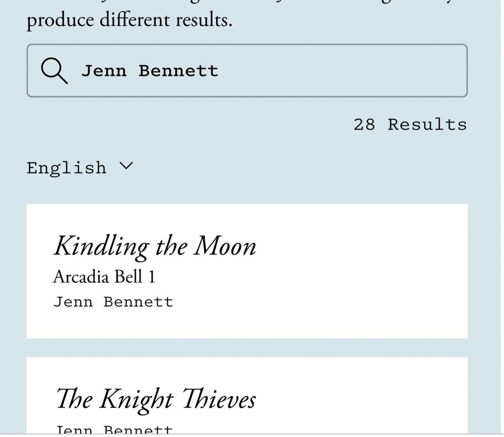
Task: Edit the search text Jenn Bennett
Action: point(149,71)
